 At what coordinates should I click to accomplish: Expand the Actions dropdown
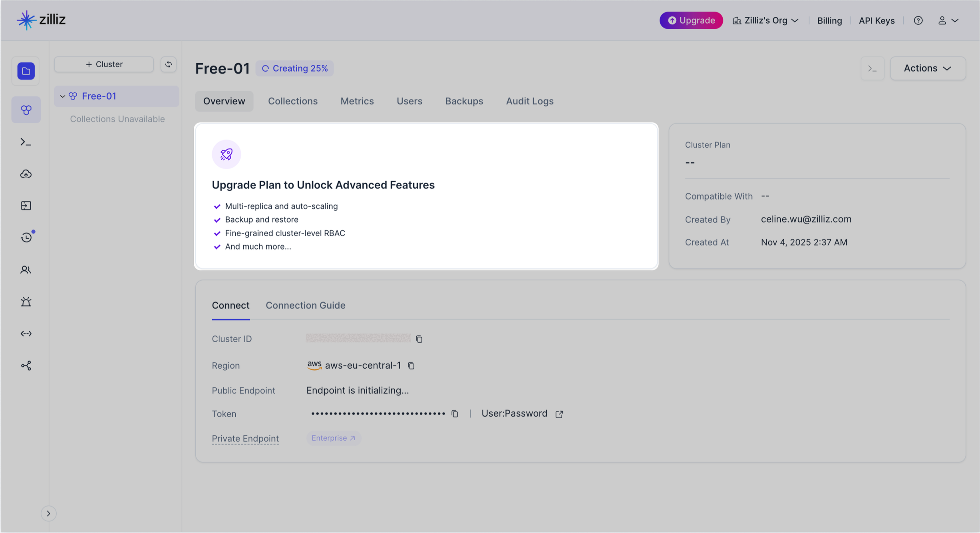click(x=928, y=68)
